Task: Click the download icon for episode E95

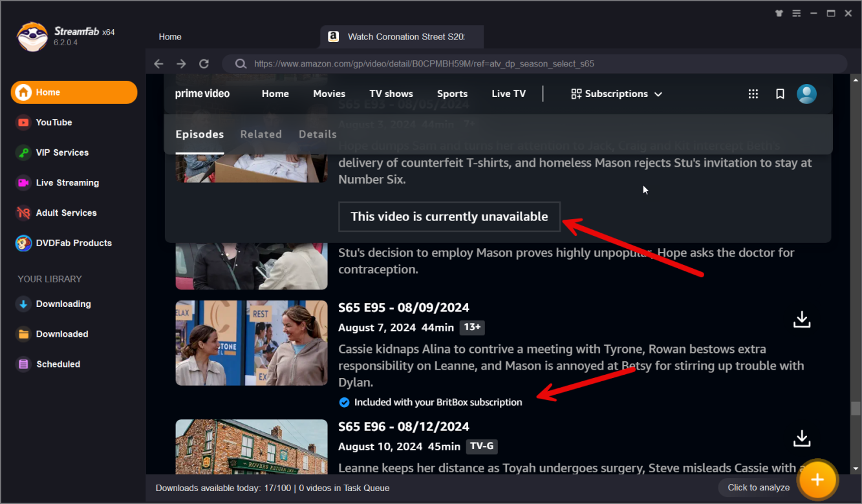Action: pos(802,319)
